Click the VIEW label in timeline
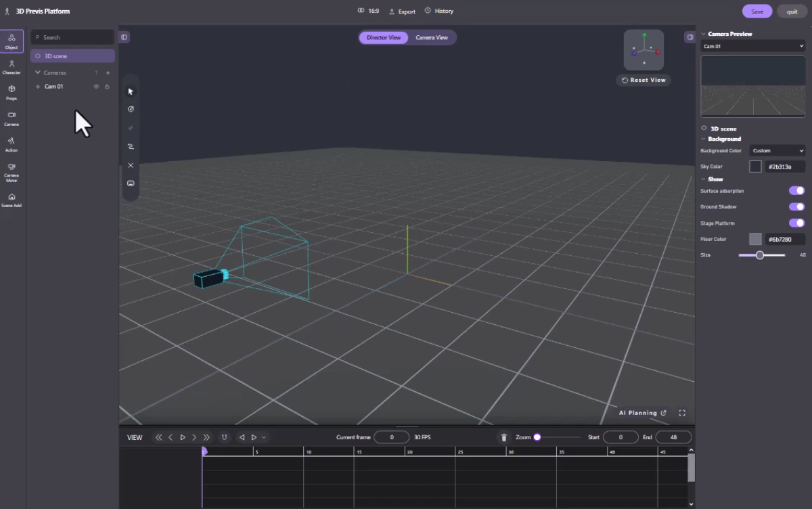Image resolution: width=812 pixels, height=509 pixels. (x=135, y=437)
